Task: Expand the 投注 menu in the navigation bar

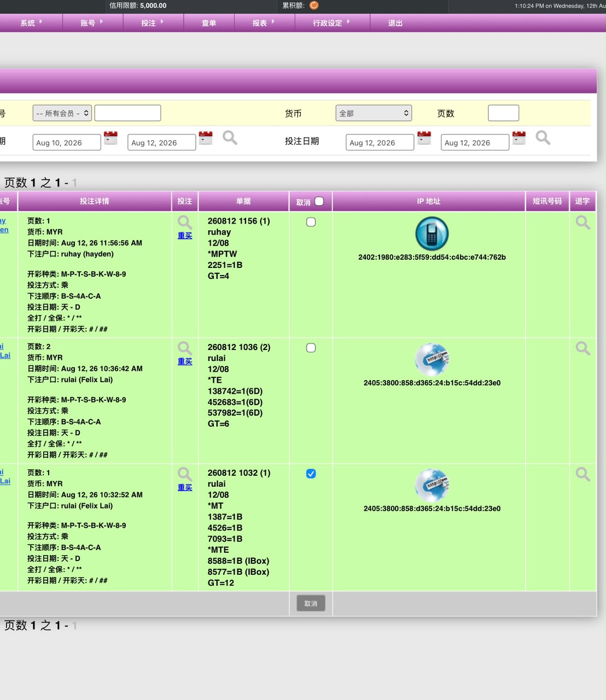Action: 153,23
